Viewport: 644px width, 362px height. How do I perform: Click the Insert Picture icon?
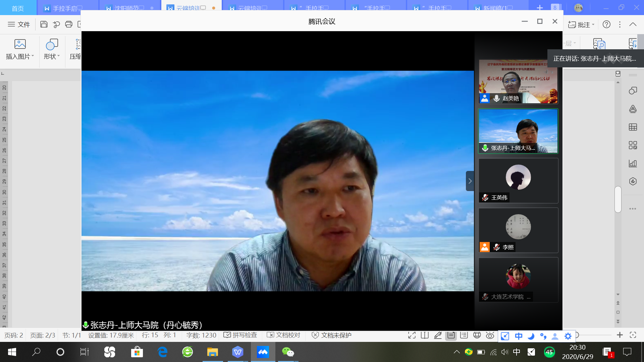[x=20, y=44]
